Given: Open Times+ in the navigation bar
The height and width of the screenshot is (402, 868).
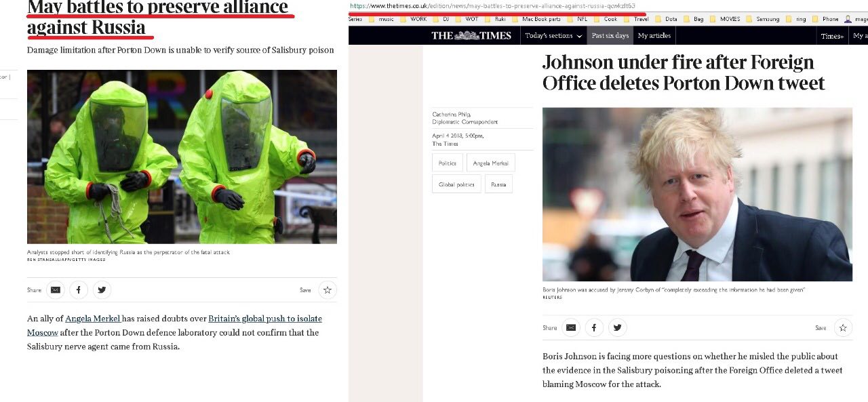Looking at the screenshot, I should [832, 36].
